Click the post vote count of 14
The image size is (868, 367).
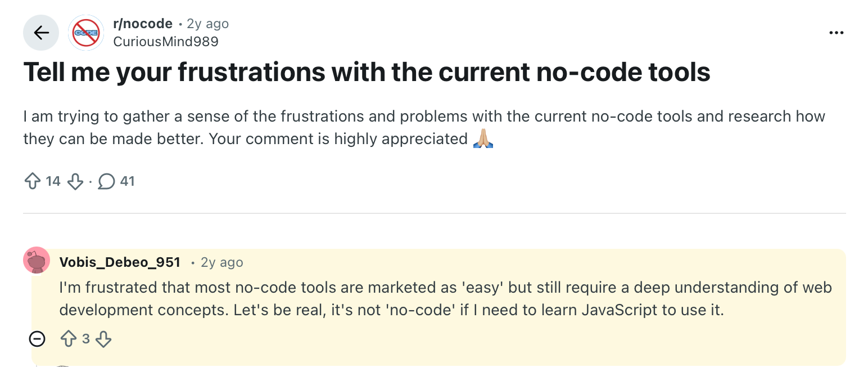(53, 181)
